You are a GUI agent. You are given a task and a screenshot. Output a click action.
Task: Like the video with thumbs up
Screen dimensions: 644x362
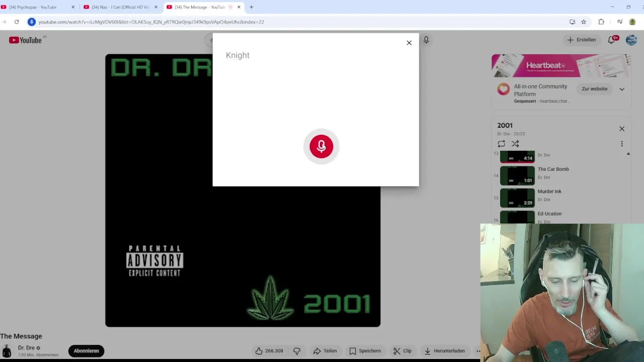click(x=269, y=351)
